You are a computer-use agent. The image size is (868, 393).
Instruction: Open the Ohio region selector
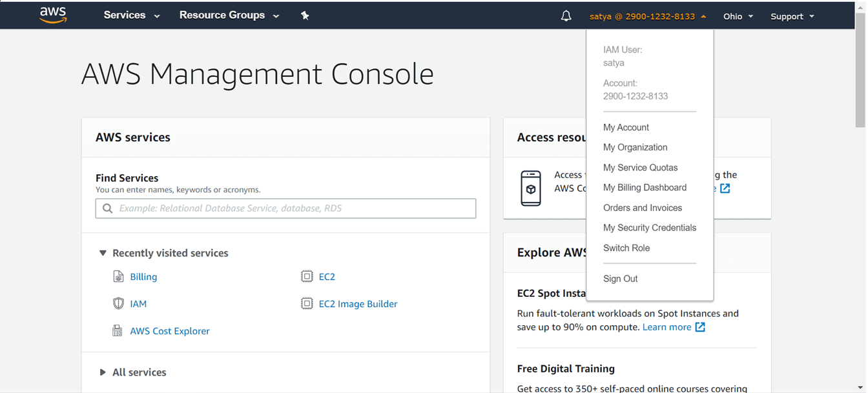[738, 16]
